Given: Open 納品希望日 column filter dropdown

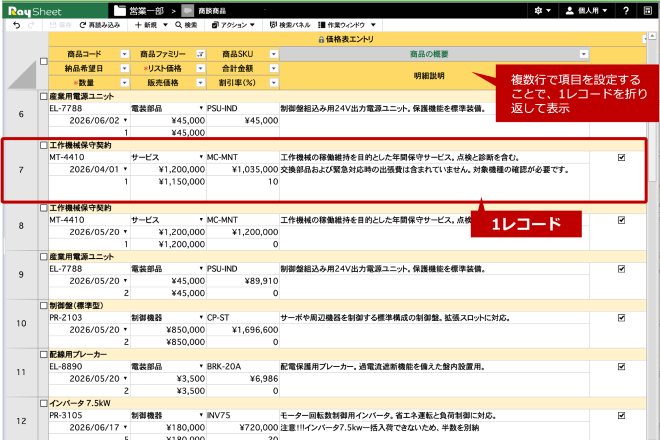Looking at the screenshot, I should 125,68.
